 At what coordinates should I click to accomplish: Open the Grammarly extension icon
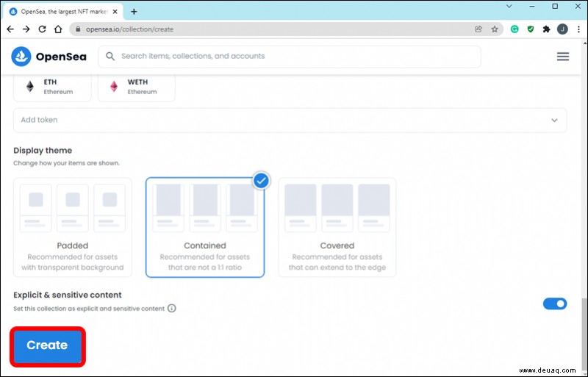(x=514, y=29)
